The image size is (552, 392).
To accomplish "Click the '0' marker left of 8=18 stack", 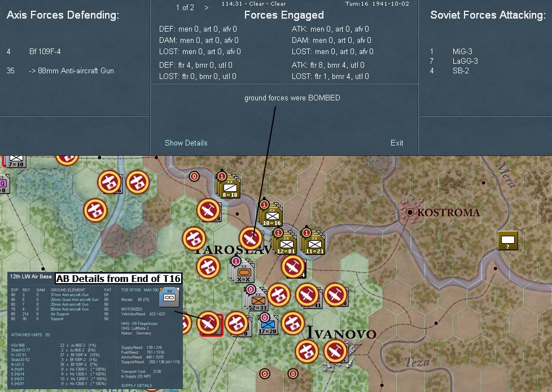I will [x=194, y=176].
